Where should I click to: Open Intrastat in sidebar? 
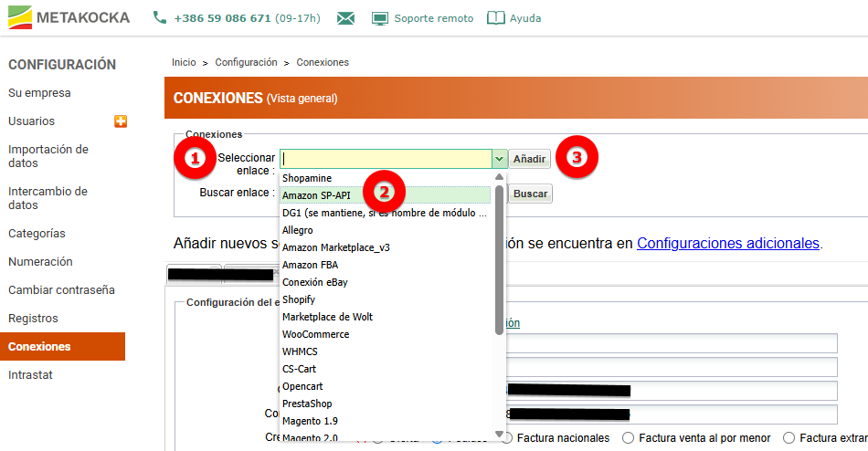tap(30, 374)
